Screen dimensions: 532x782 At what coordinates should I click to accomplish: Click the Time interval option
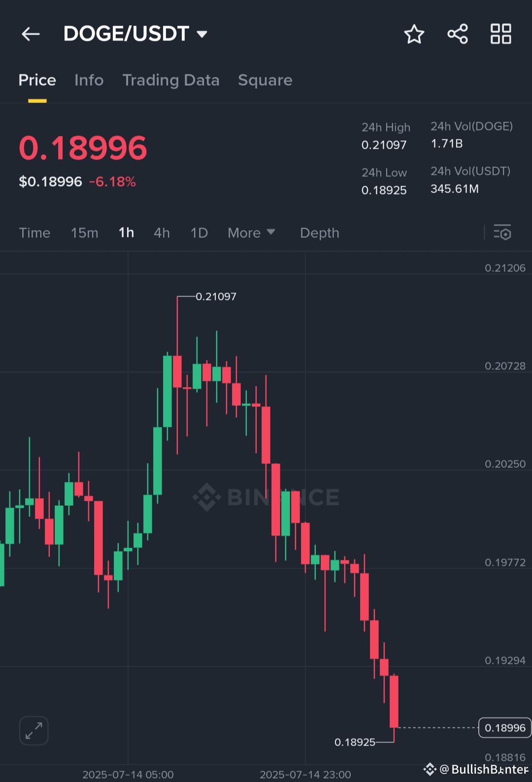click(34, 233)
